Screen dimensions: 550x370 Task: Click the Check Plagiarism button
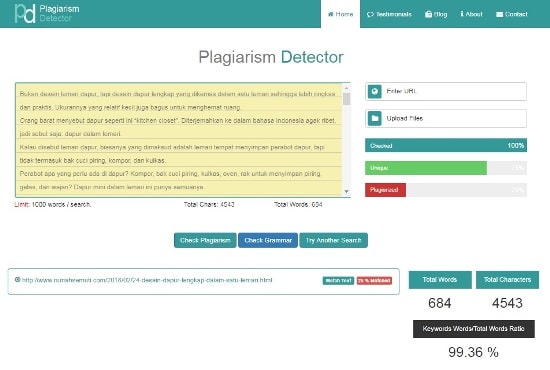(x=205, y=240)
